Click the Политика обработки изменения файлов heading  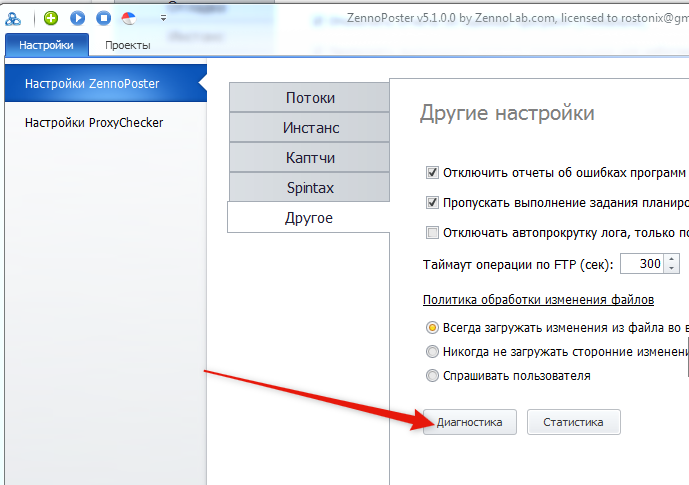538,300
